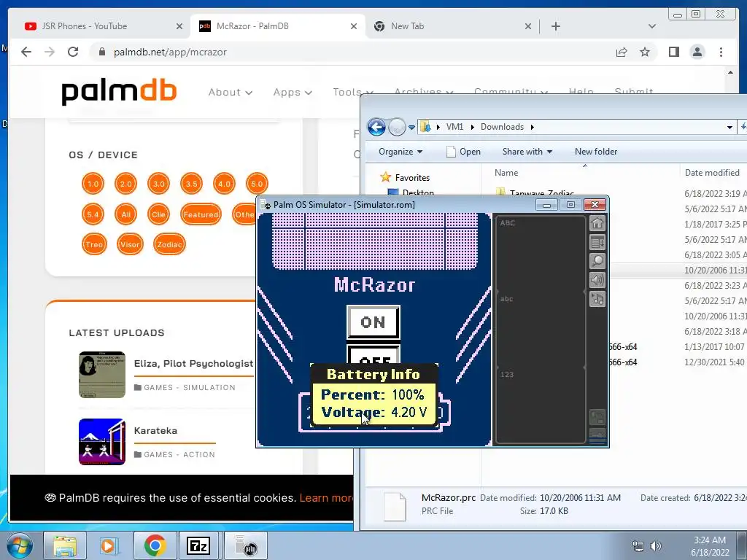Click the Chrome reload page icon

(73, 52)
